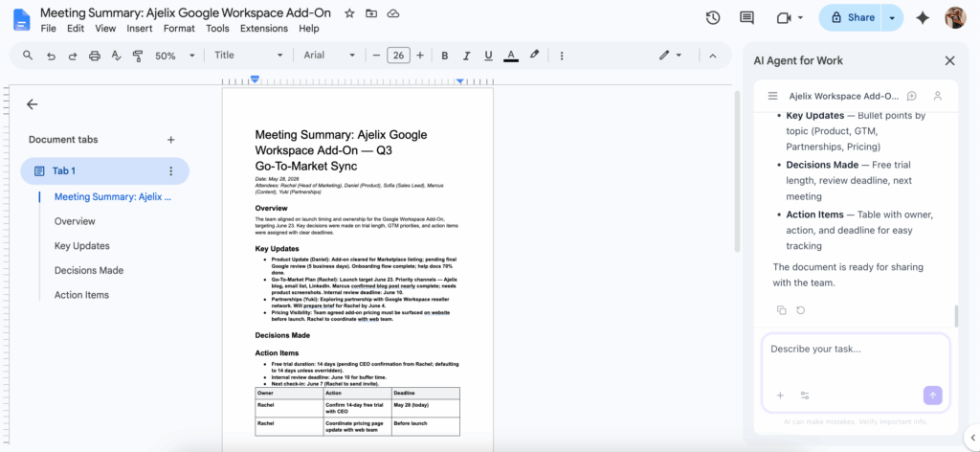Redo the last edit
980x452 pixels.
point(73,56)
